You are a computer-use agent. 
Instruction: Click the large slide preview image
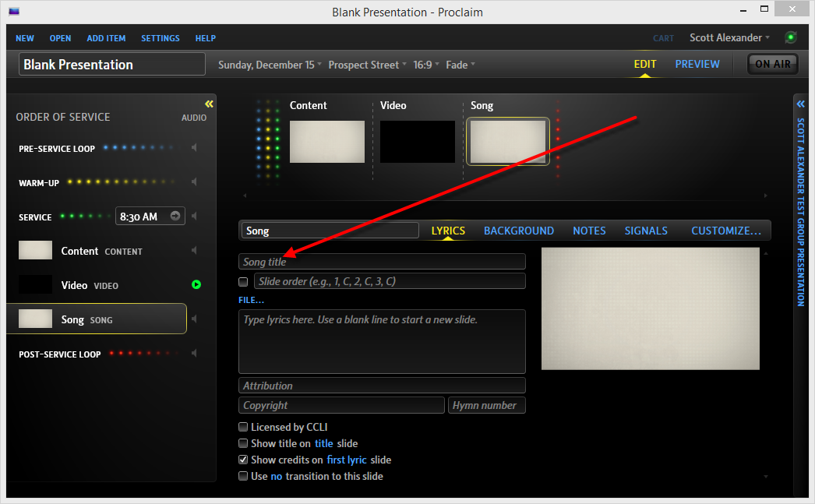click(651, 308)
